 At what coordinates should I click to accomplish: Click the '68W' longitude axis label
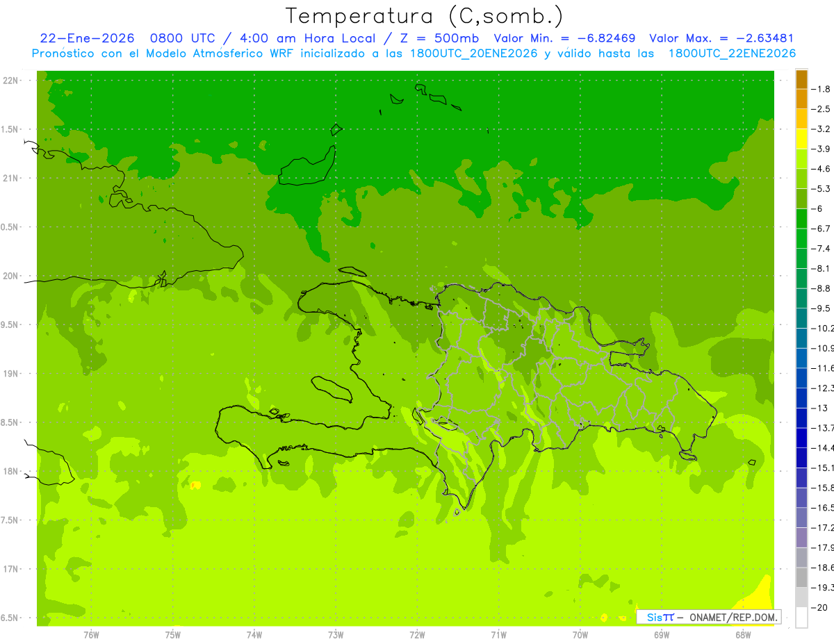point(743,635)
